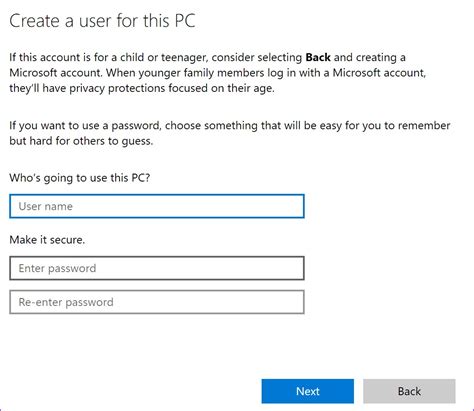Image resolution: width=474 pixels, height=411 pixels.
Task: Focus the Enter password field
Action: click(x=157, y=268)
